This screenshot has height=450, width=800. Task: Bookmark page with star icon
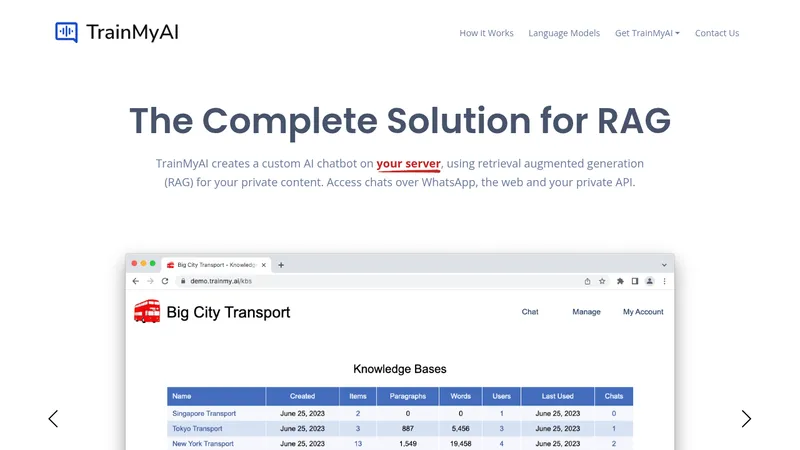tap(602, 281)
